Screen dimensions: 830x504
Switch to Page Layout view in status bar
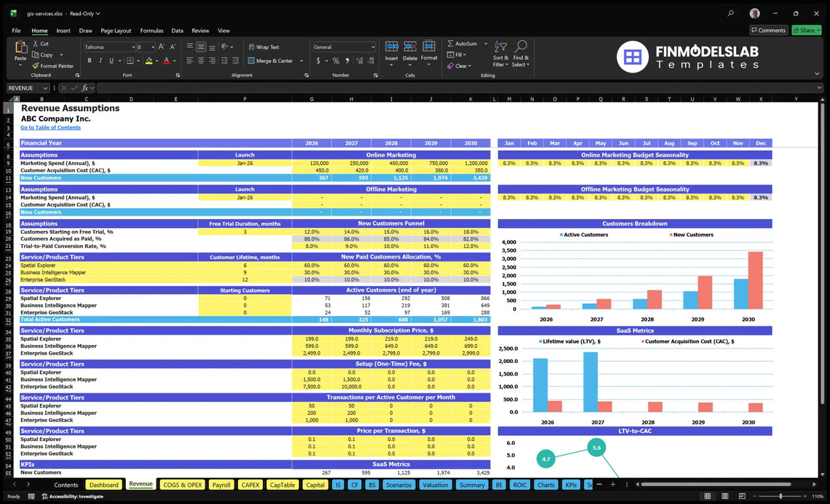pos(723,496)
